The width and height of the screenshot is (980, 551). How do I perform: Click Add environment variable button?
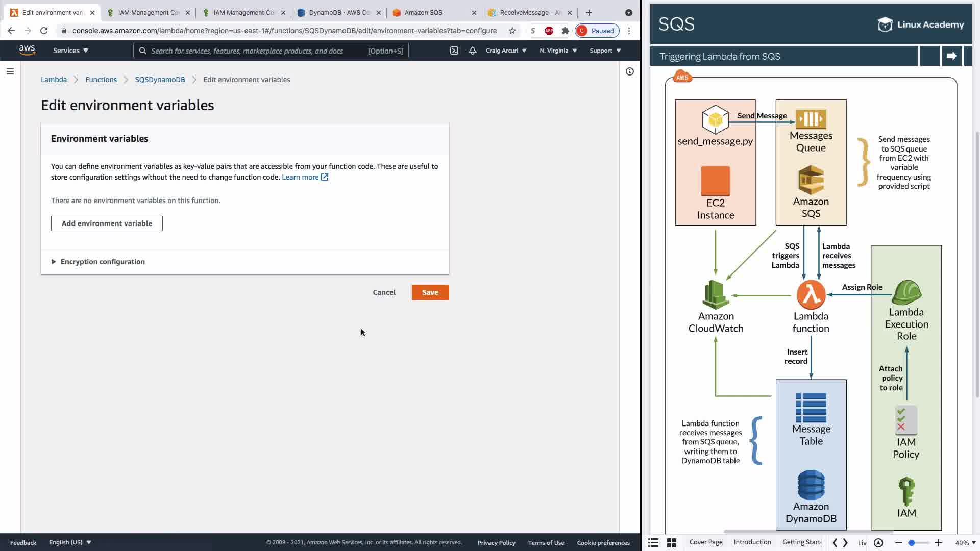pos(107,223)
